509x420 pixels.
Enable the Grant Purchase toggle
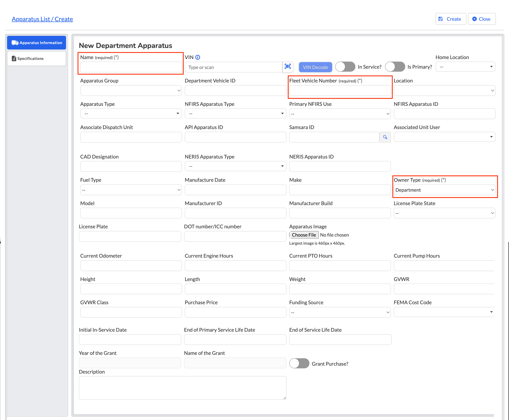click(x=299, y=363)
